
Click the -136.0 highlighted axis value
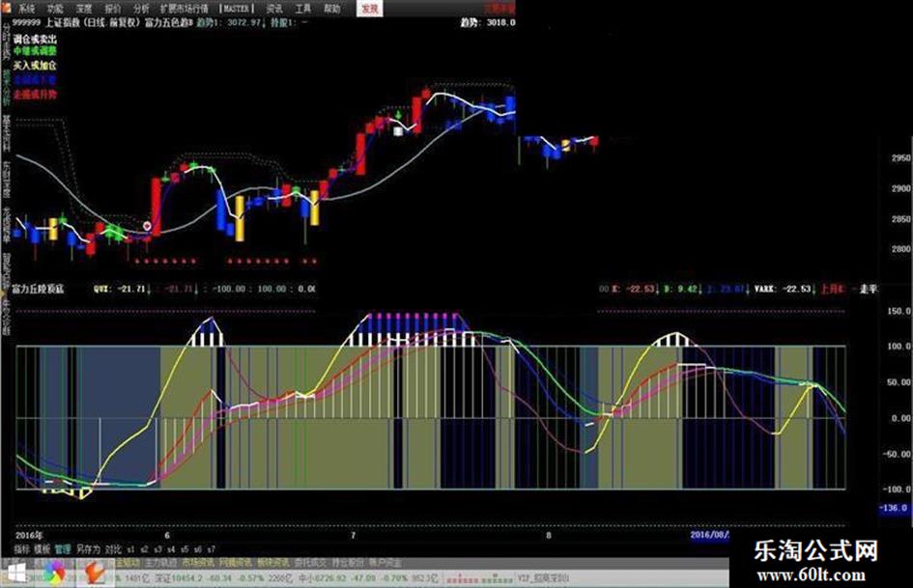pyautogui.click(x=894, y=508)
